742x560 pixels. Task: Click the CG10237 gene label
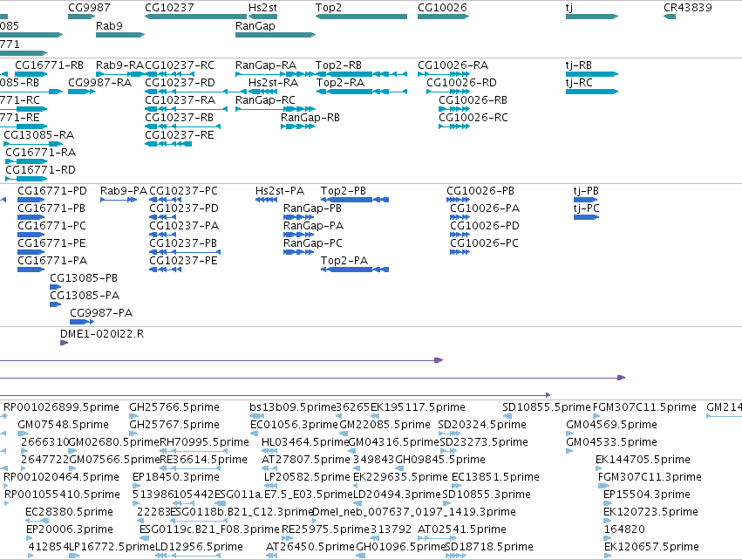coord(169,8)
